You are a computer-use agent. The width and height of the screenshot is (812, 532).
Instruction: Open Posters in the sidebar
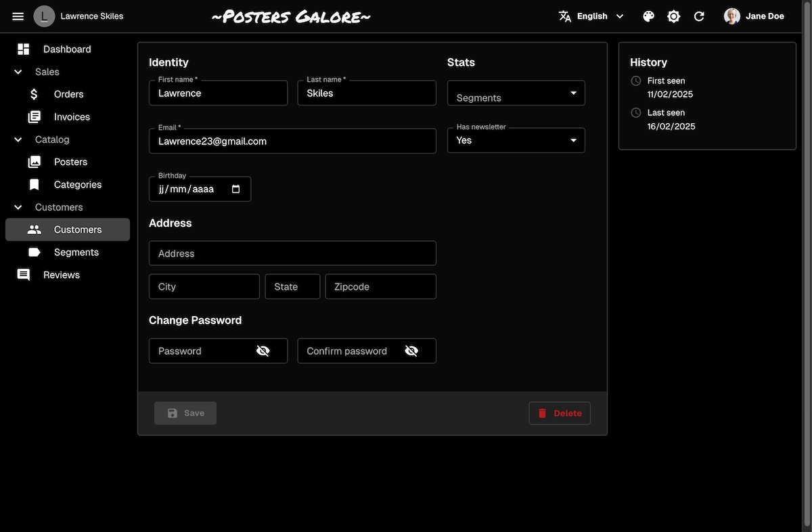tap(70, 162)
